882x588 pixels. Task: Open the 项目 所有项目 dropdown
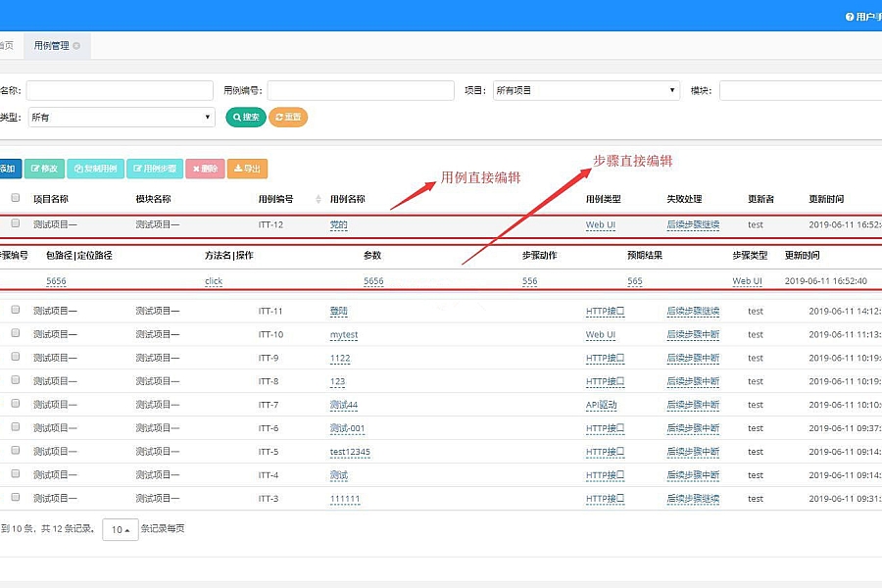point(586,91)
